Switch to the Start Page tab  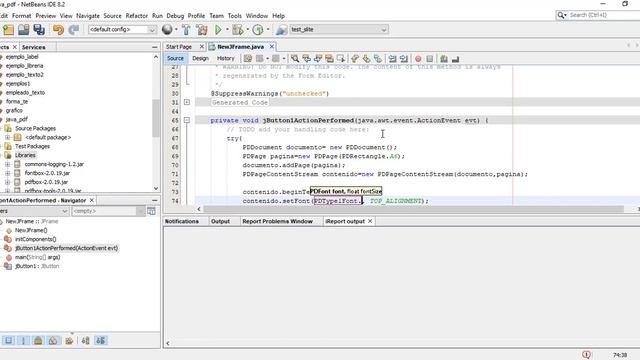[179, 47]
